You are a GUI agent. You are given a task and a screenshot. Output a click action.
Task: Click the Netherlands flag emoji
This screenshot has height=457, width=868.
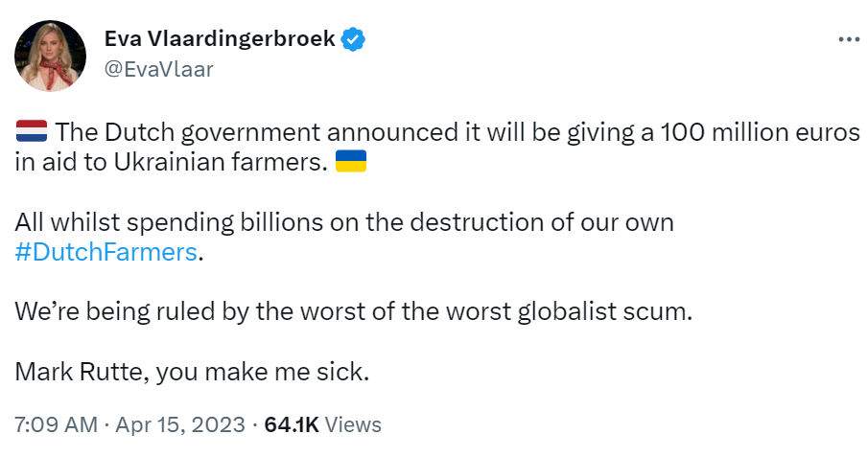pos(32,133)
